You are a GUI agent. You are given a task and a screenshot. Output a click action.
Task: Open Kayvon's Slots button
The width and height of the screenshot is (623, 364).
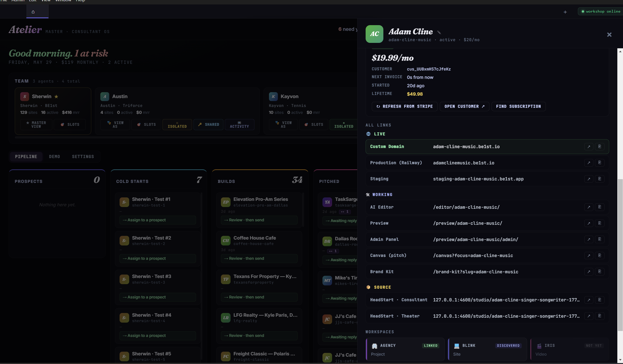click(x=314, y=124)
